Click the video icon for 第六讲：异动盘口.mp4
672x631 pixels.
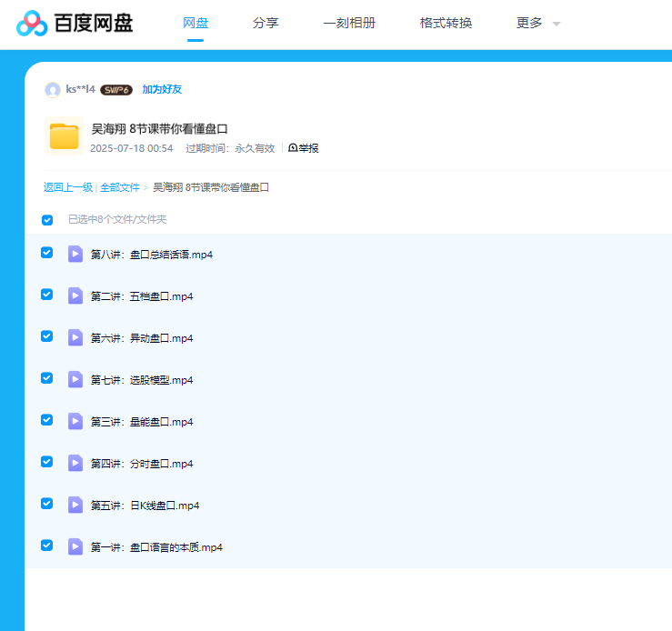click(75, 337)
